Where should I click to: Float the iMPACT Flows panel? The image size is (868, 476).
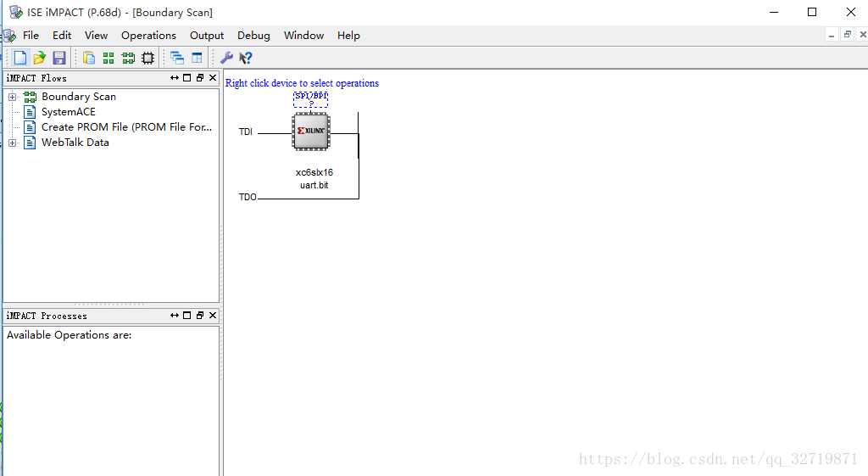200,78
